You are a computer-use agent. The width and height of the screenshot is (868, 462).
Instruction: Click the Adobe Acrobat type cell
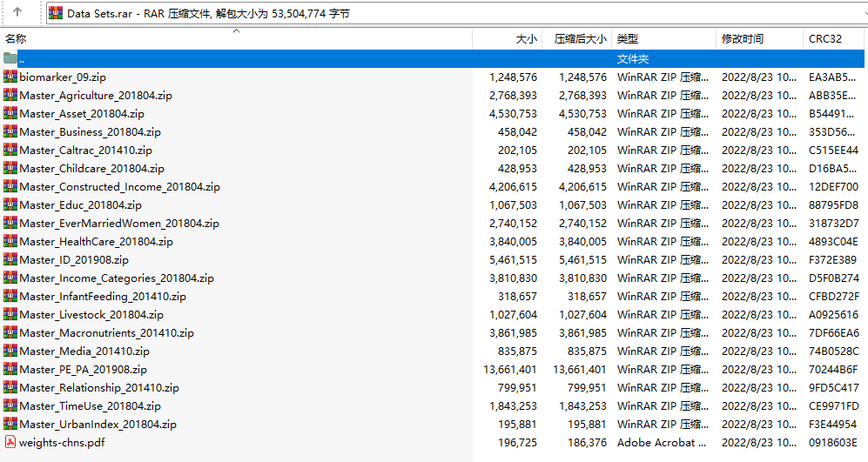pos(662,442)
